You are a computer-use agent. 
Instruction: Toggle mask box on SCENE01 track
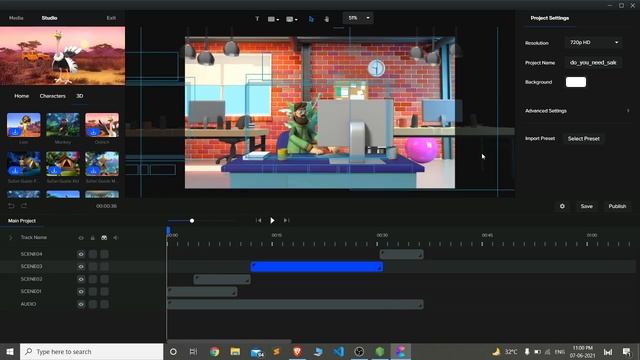coord(104,291)
